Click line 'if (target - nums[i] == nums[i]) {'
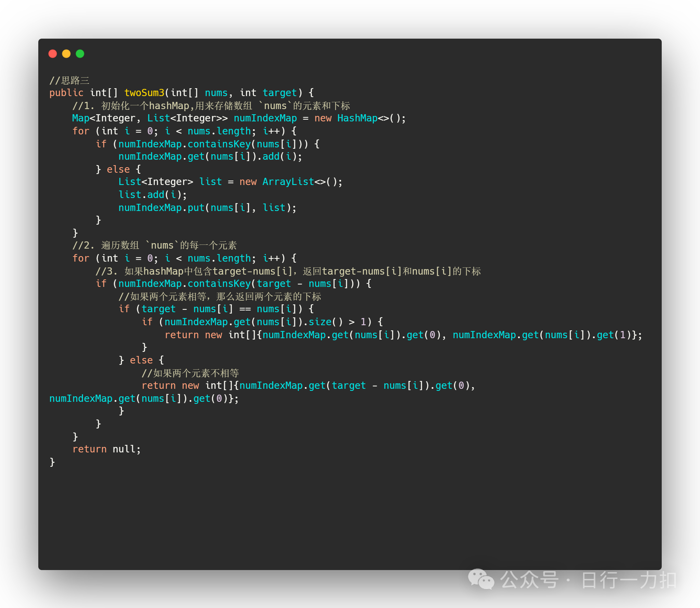This screenshot has width=700, height=608. [216, 309]
